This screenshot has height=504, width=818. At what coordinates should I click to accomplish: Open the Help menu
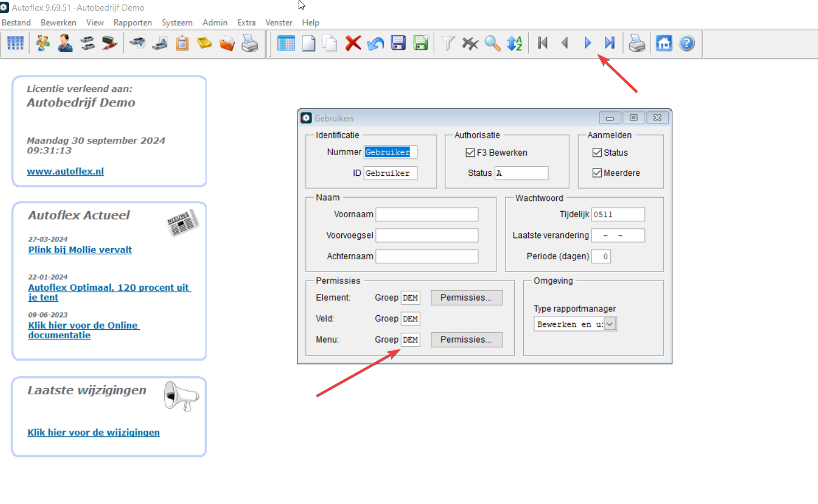[310, 22]
